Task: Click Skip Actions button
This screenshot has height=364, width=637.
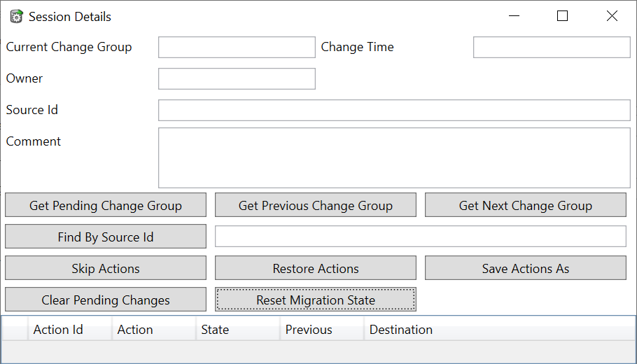Action: 106,268
